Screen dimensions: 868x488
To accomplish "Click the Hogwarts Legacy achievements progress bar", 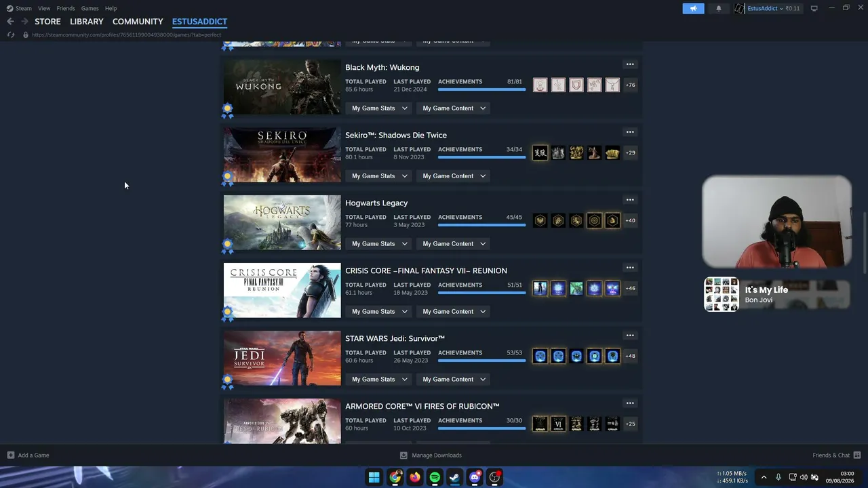I will click(x=481, y=224).
